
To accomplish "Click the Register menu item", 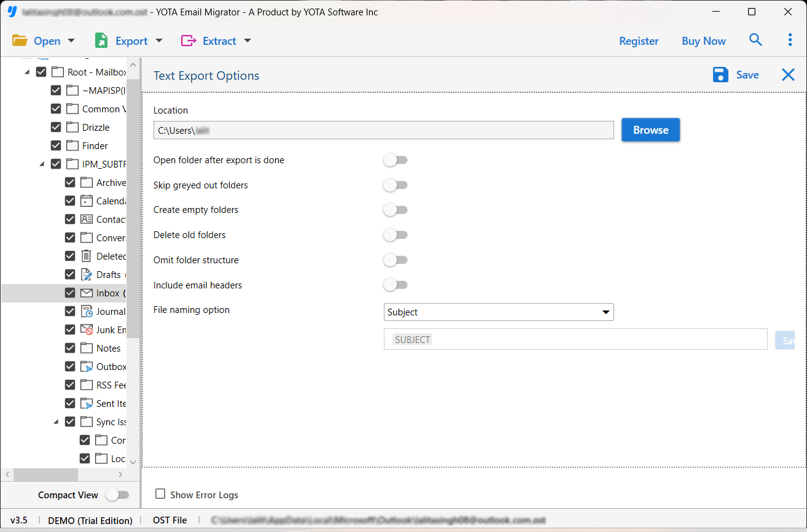I will coord(639,40).
